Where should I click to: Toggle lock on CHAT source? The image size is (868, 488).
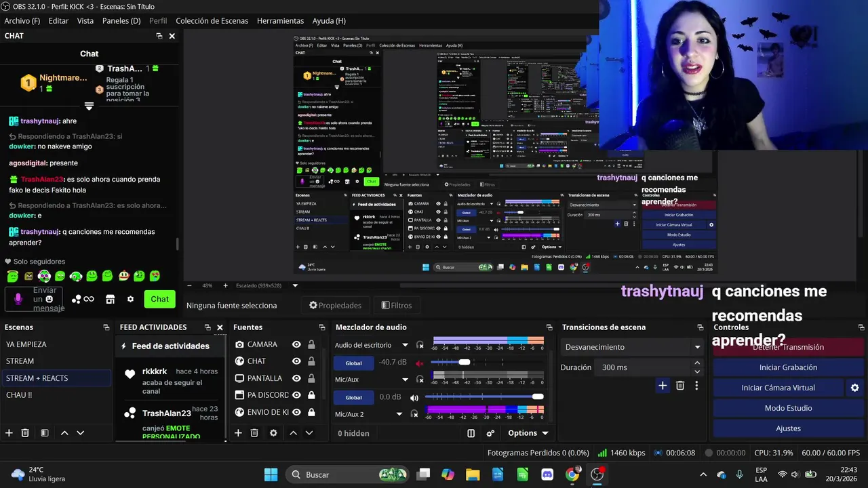(x=311, y=361)
